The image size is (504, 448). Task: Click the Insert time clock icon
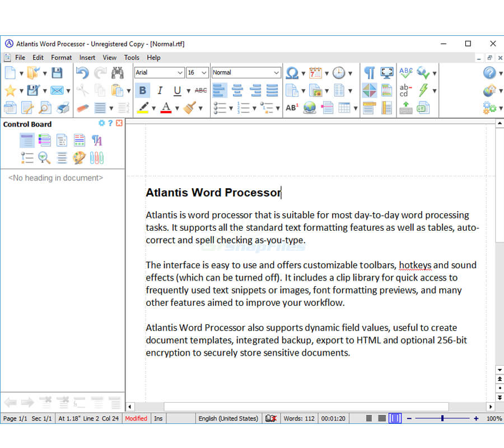click(339, 73)
